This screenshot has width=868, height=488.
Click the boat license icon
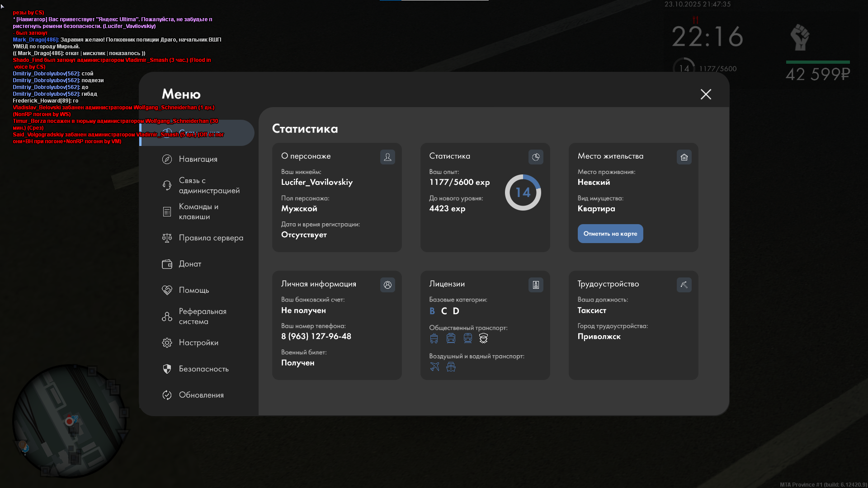point(451,366)
